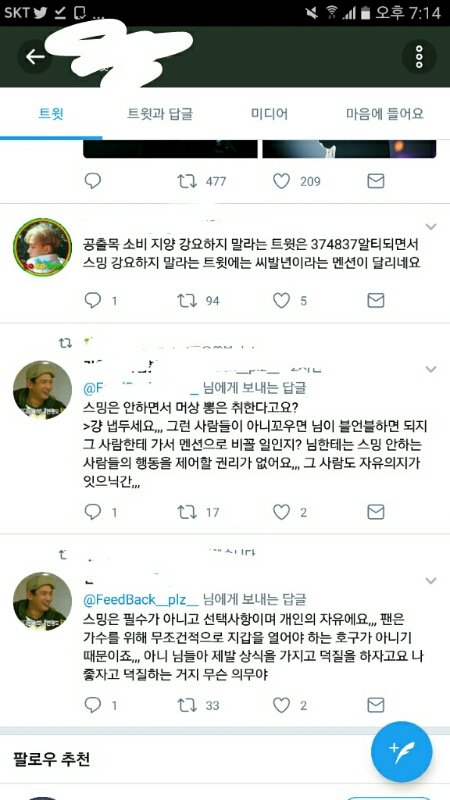The image size is (450, 800).
Task: Open profile avatar with green ring
Action: pos(42,247)
